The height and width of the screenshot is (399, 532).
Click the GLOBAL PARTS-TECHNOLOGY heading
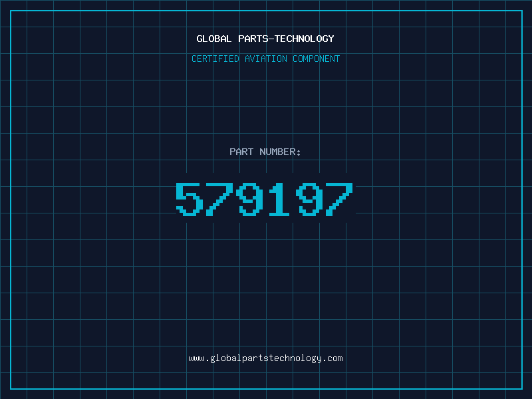click(265, 39)
